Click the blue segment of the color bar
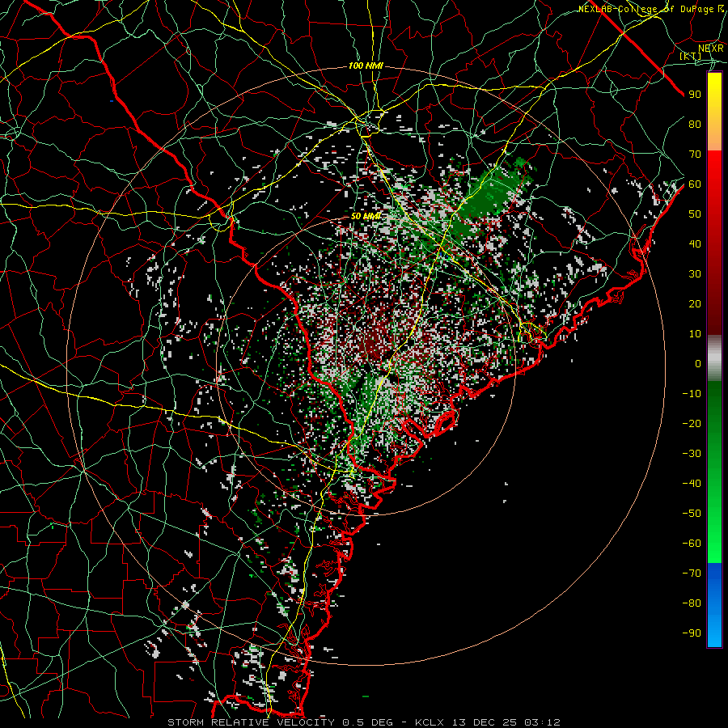 click(714, 604)
